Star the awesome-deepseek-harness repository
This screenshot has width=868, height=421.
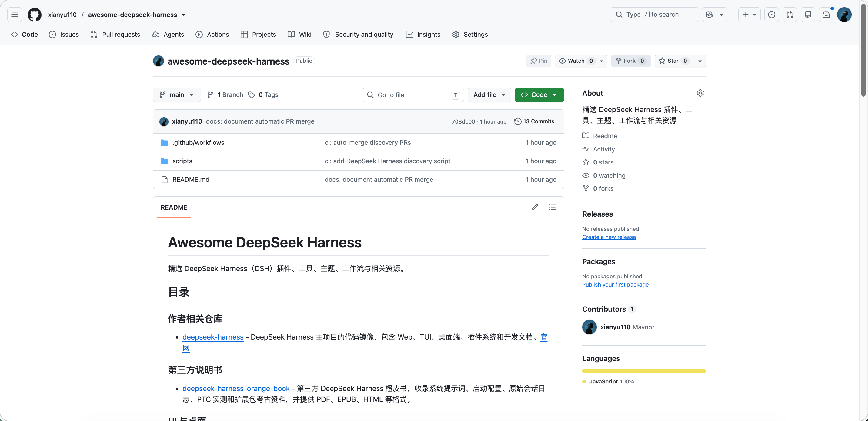coord(674,61)
